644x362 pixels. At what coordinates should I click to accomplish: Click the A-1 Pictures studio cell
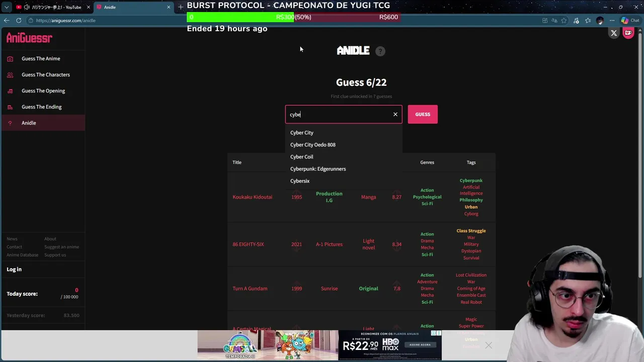[x=329, y=244]
